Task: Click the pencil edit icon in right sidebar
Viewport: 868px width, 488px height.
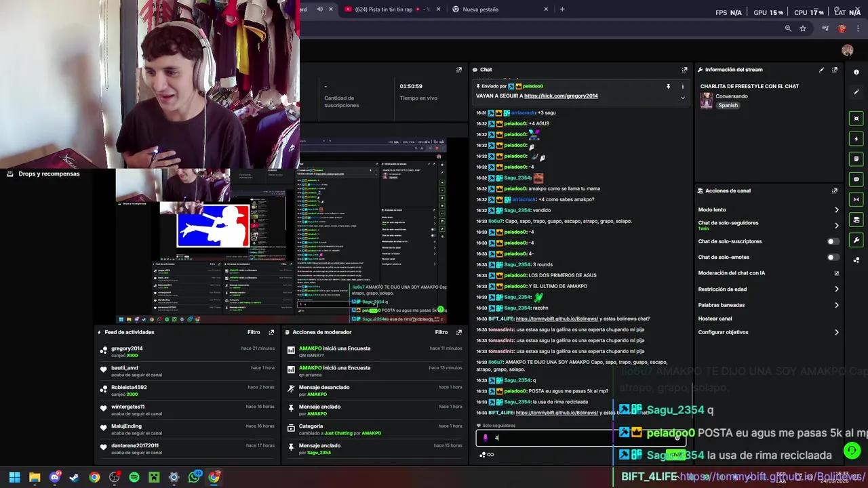Action: click(856, 92)
